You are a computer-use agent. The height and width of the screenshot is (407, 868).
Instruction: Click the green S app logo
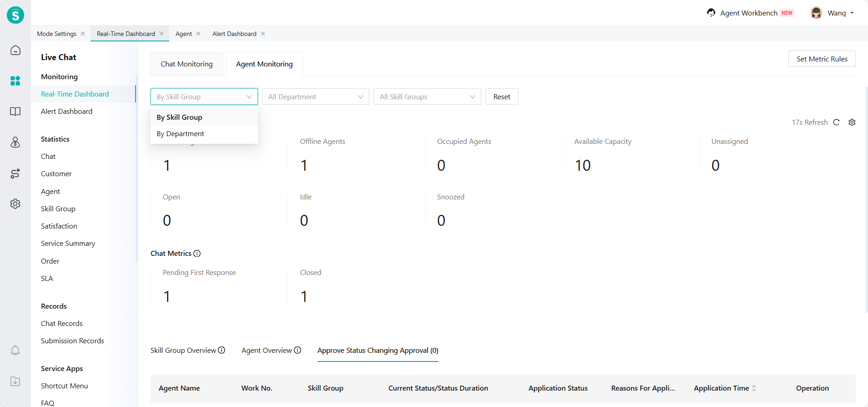[x=15, y=15]
